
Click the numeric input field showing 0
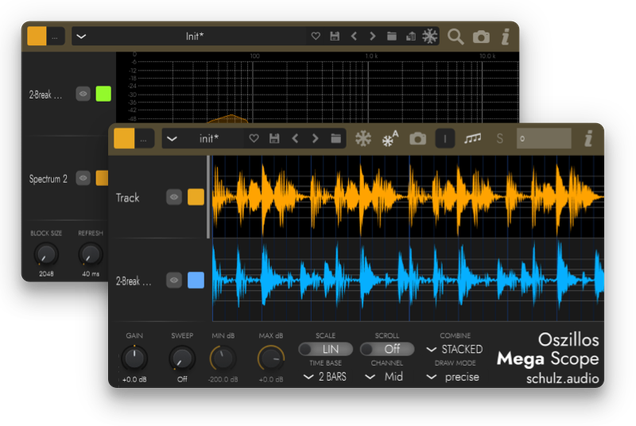(543, 139)
